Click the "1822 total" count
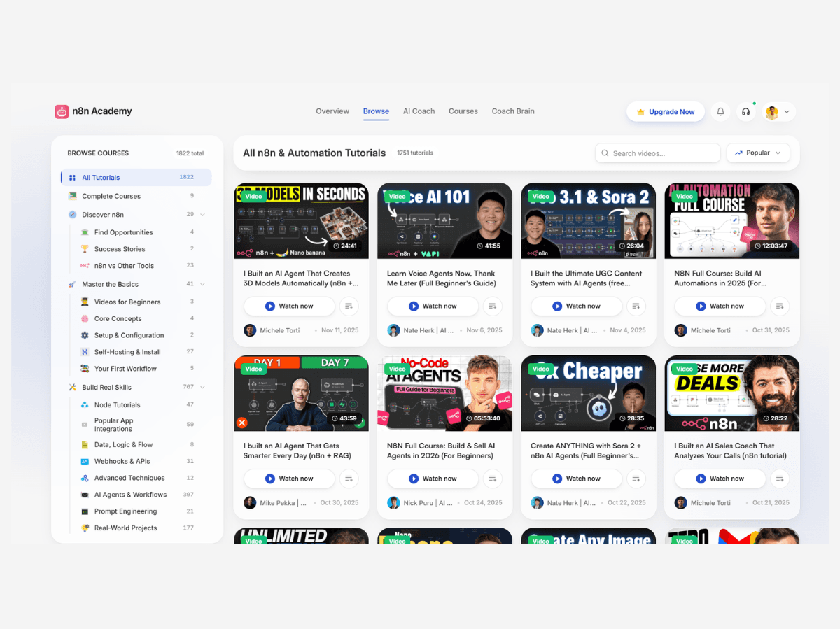840x629 pixels. coord(190,153)
